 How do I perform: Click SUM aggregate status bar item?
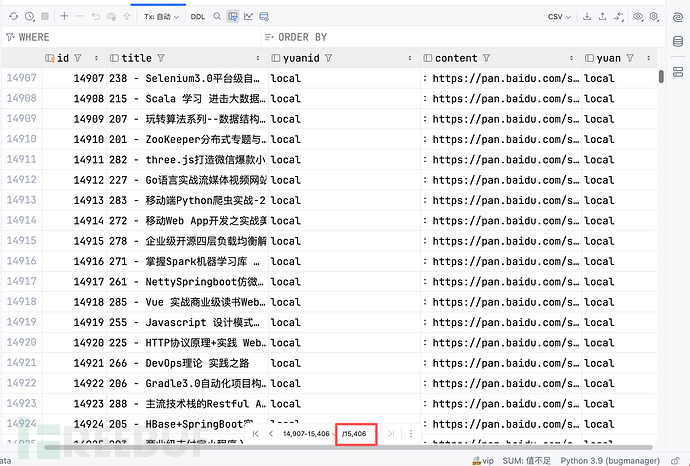click(x=526, y=461)
